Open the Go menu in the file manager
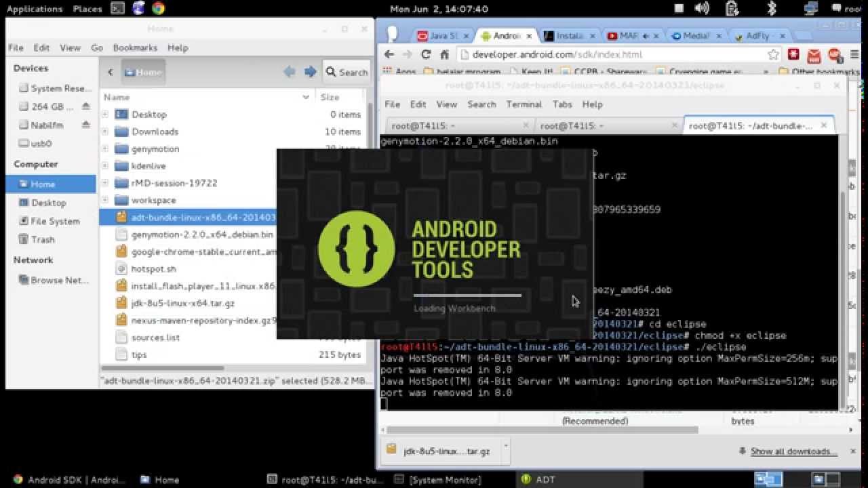 (97, 48)
